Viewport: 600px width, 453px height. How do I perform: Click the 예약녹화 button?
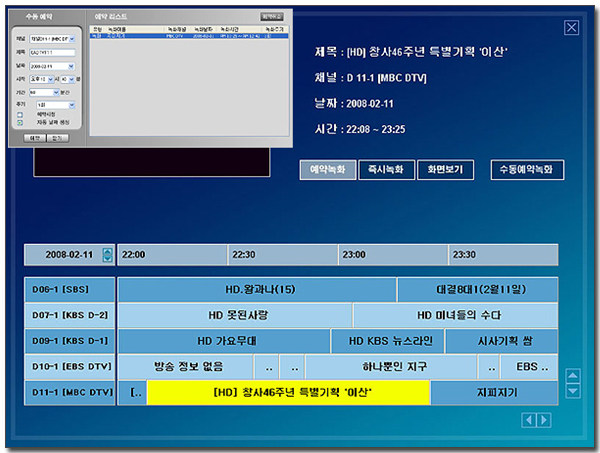click(x=328, y=169)
